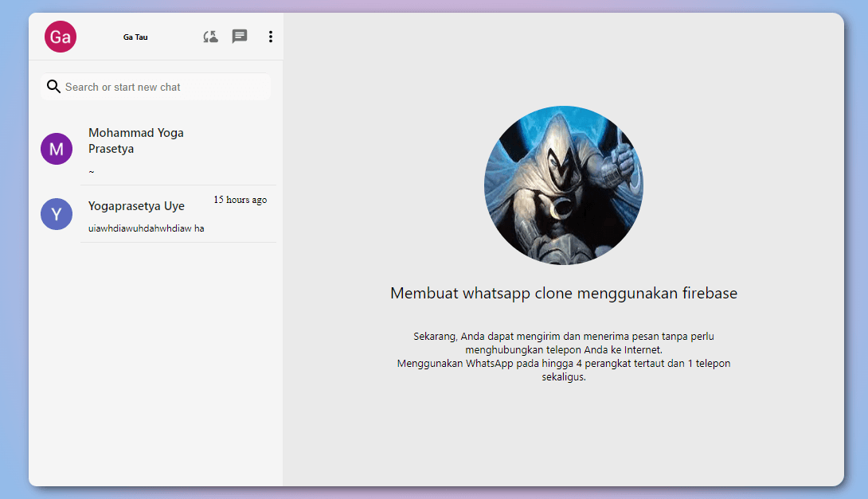Select Yogaprasetya Uye's blue Y avatar
This screenshot has height=499, width=868.
click(x=57, y=214)
